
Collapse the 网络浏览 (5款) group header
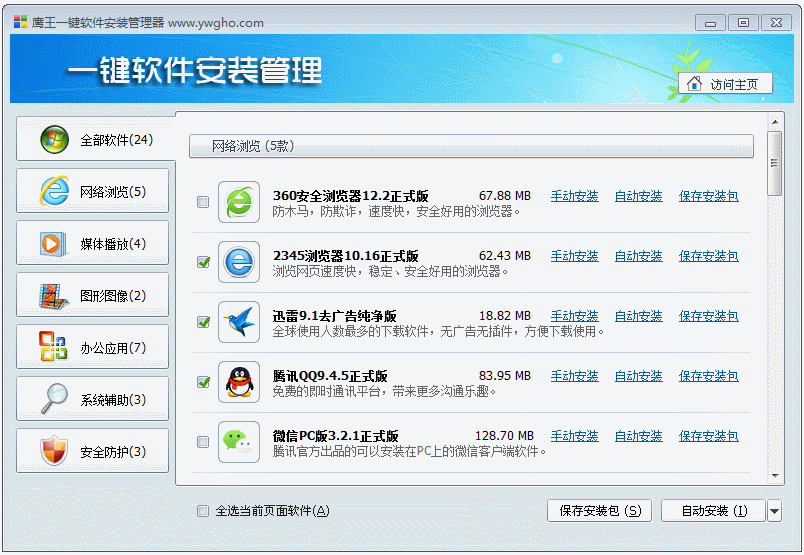(x=471, y=146)
